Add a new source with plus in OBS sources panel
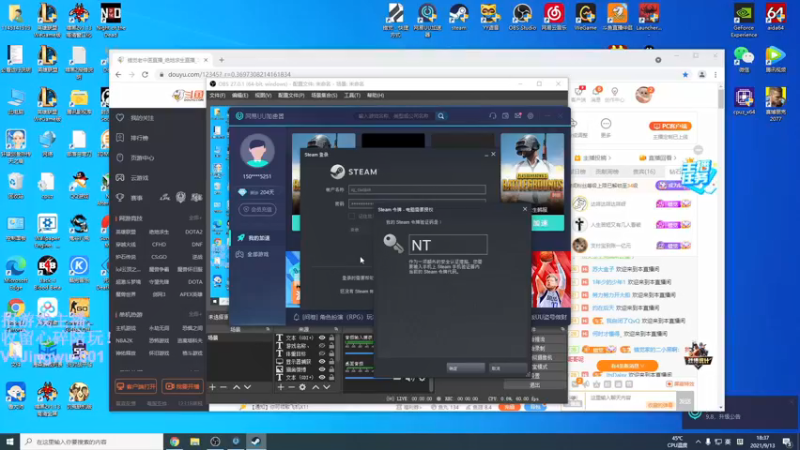 [281, 387]
